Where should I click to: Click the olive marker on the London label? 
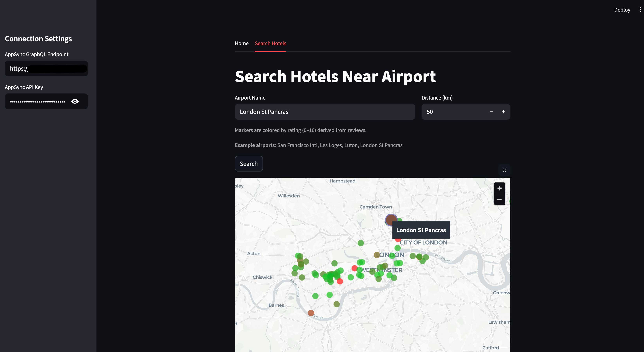(377, 255)
